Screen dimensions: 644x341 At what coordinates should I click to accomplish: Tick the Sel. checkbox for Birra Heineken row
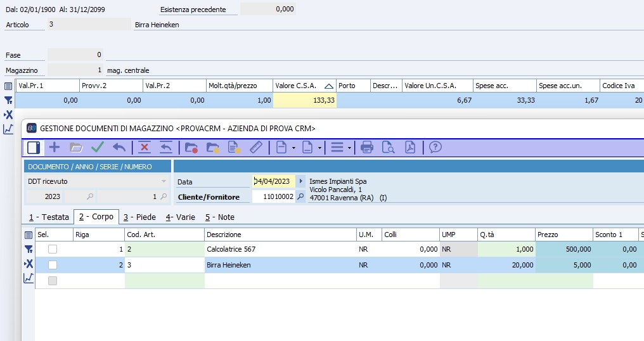53,265
